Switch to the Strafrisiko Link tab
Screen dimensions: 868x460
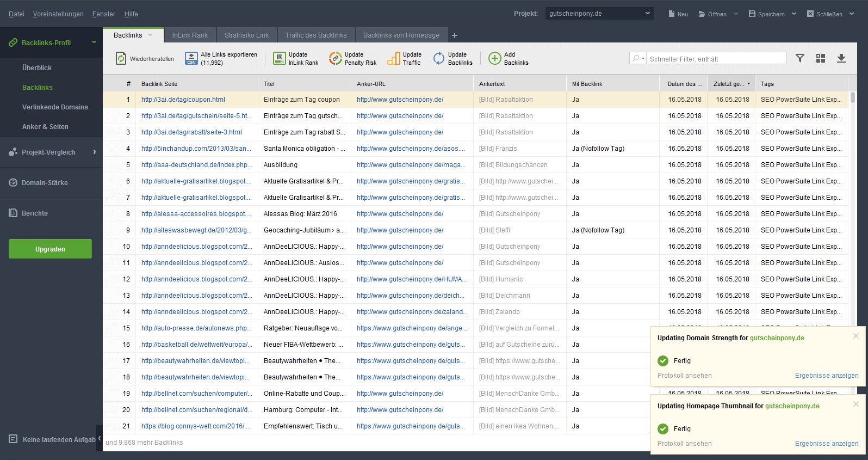coord(246,35)
